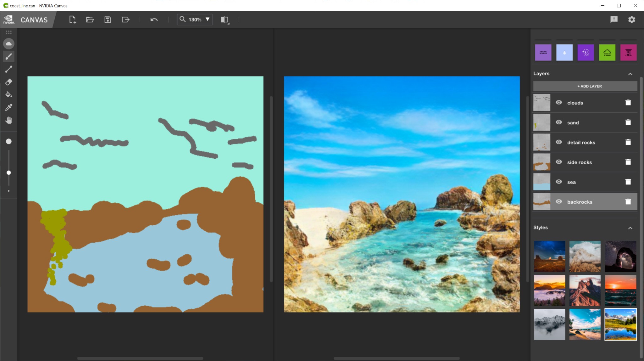
Task: Toggle visibility of sea layer
Action: coord(559,182)
